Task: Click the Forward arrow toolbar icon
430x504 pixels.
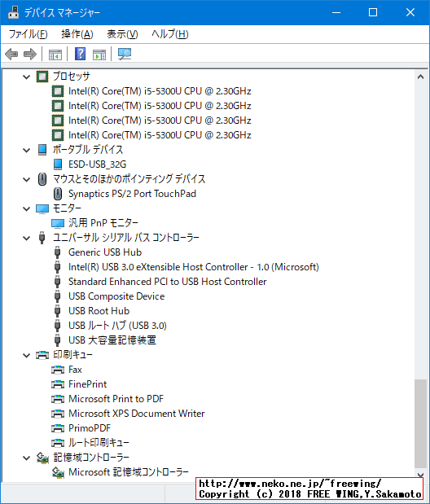Action: [x=30, y=54]
